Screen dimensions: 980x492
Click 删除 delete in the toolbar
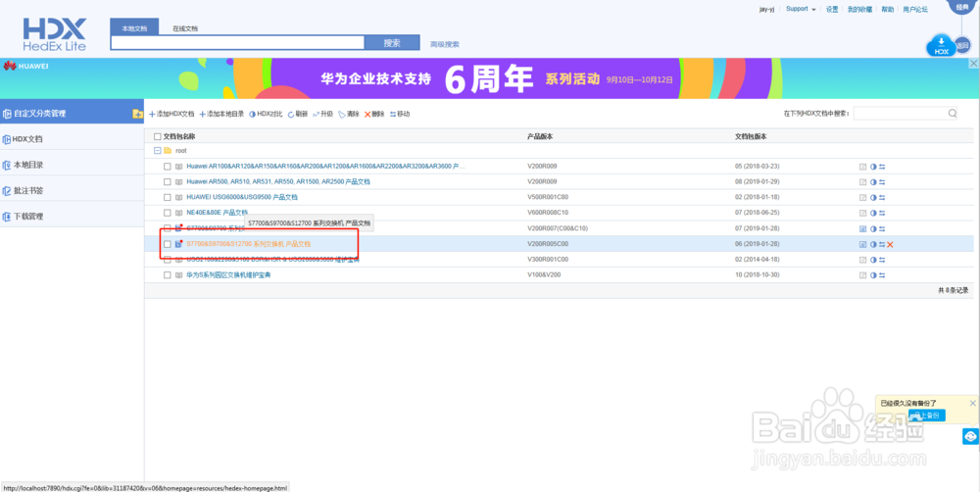374,115
